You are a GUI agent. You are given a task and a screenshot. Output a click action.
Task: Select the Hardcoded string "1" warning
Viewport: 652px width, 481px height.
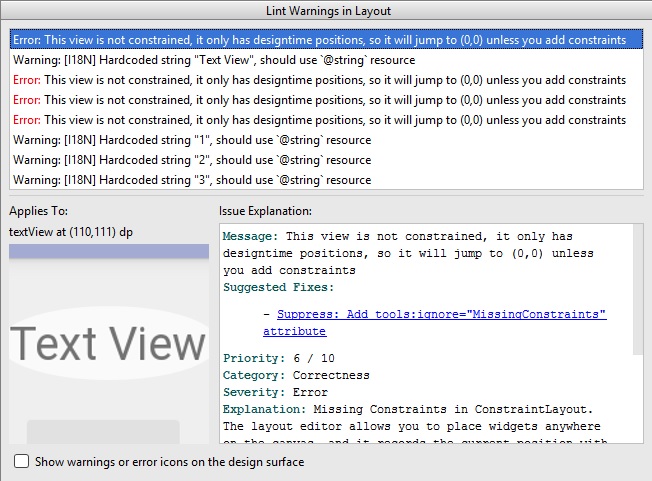(x=326, y=140)
